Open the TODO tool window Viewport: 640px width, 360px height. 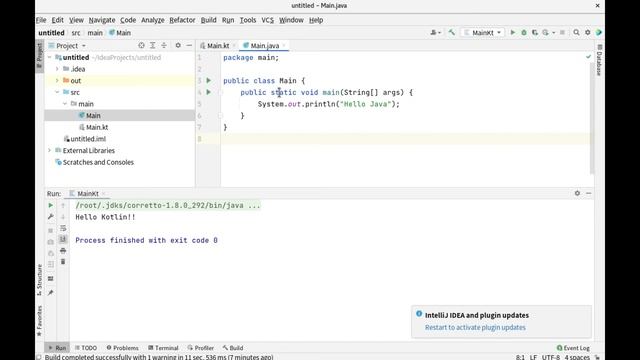[x=86, y=348]
